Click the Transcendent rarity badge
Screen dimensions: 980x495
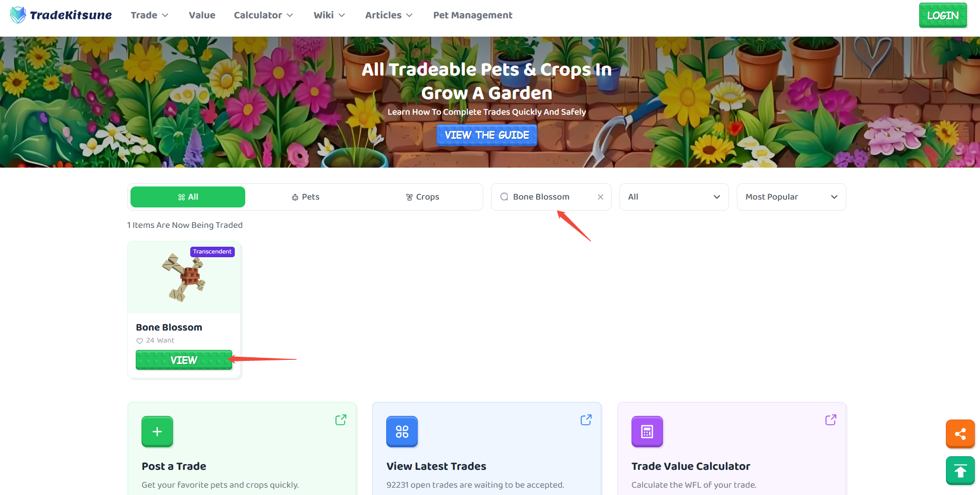212,252
